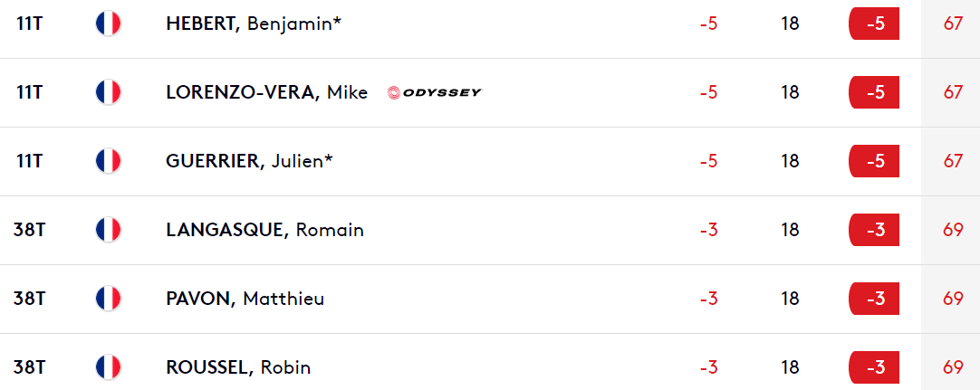The width and height of the screenshot is (980, 390).
Task: Click position 38T in Langasque's row
Action: coord(29,230)
